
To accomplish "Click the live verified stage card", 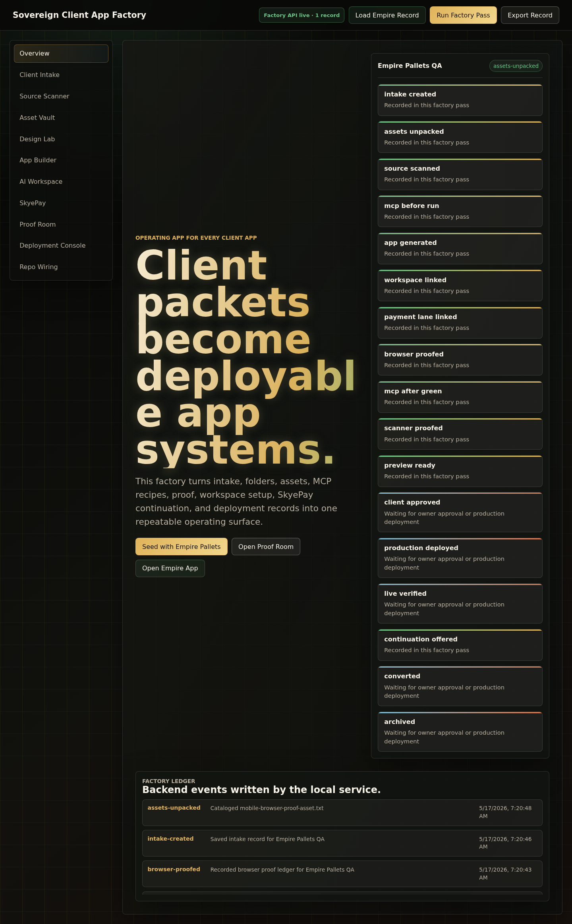I will tap(460, 604).
